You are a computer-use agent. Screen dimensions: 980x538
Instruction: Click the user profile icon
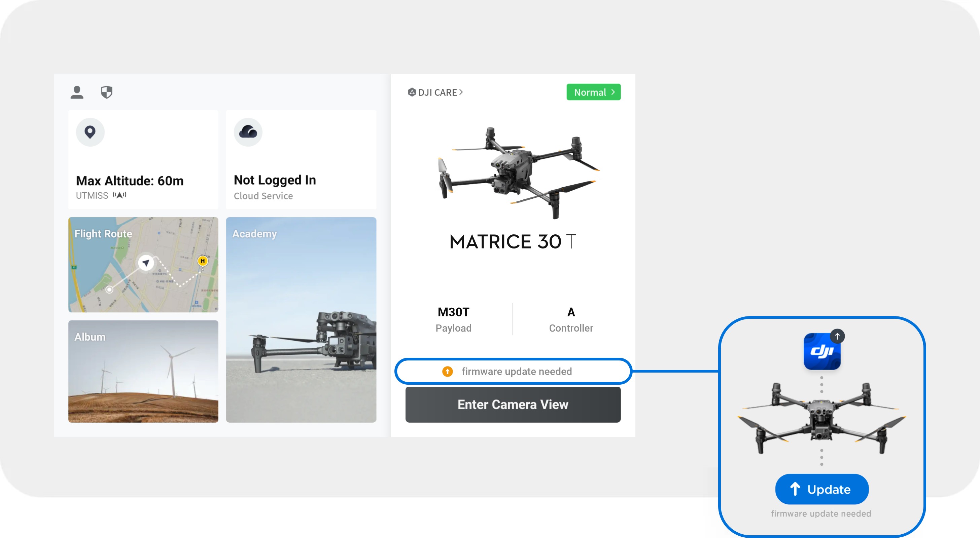coord(77,91)
